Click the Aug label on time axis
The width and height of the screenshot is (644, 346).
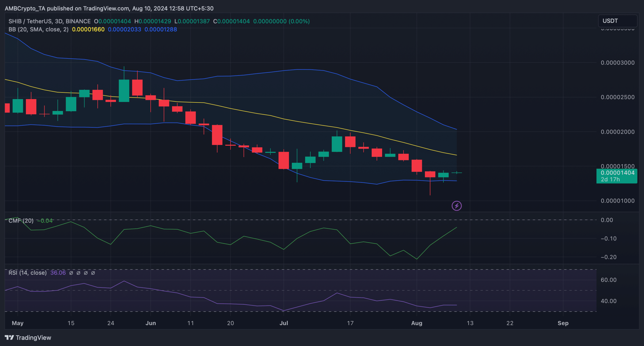(x=417, y=323)
